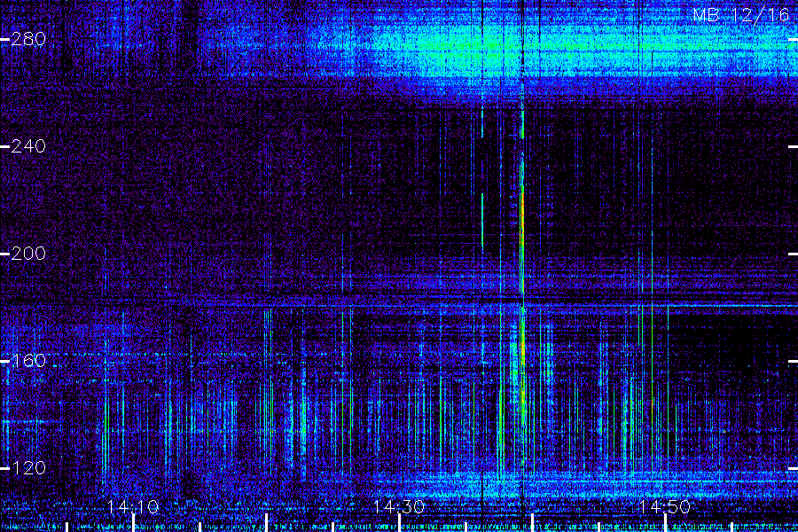
Task: Click the "280" frequency axis label
Action: 28,39
